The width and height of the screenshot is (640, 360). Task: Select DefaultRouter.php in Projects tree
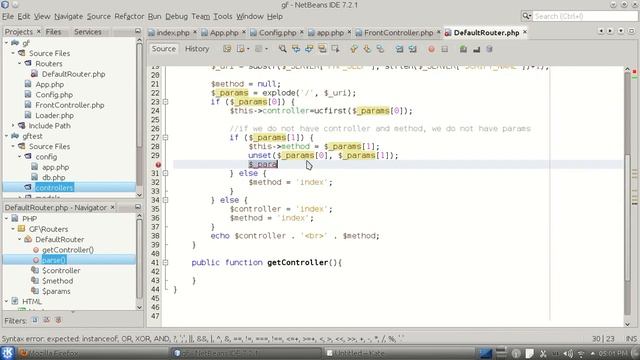73,74
